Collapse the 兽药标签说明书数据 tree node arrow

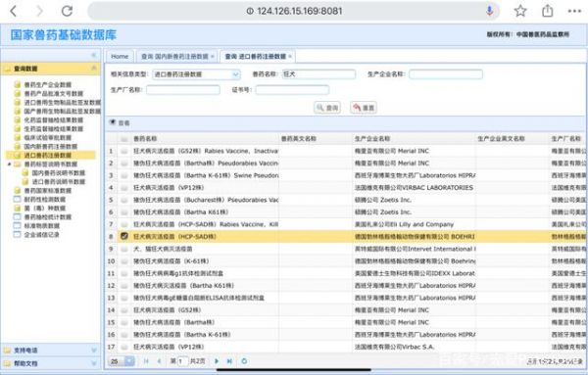[x=9, y=164]
